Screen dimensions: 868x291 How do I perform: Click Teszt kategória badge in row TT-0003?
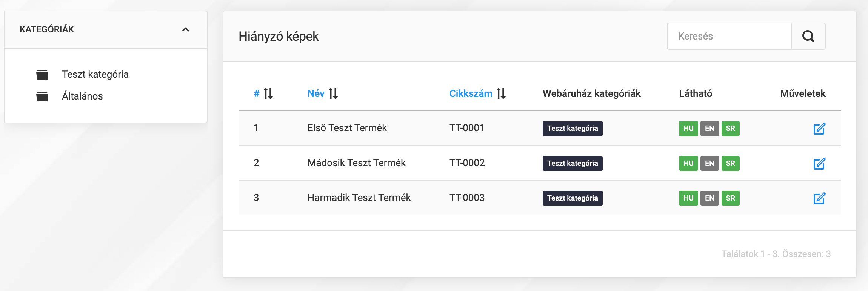(x=573, y=198)
